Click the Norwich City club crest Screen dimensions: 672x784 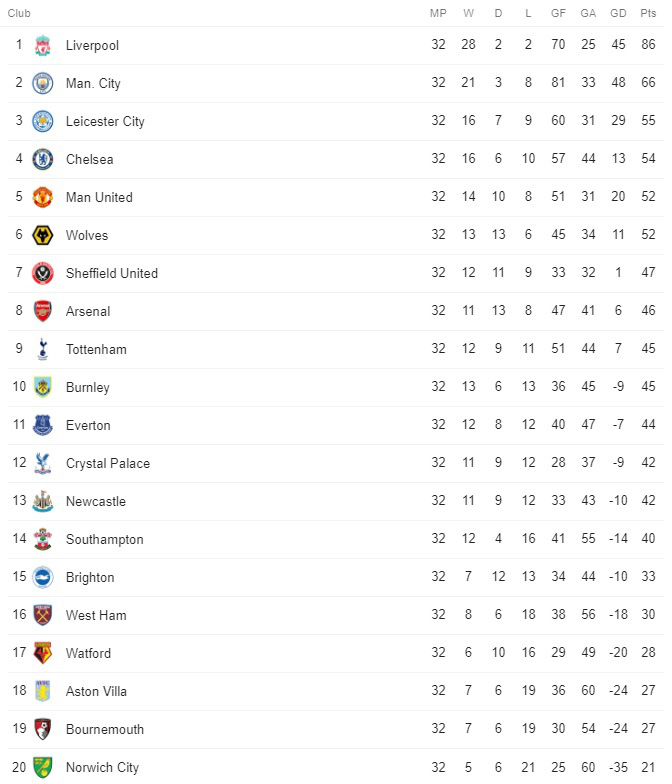click(x=42, y=768)
